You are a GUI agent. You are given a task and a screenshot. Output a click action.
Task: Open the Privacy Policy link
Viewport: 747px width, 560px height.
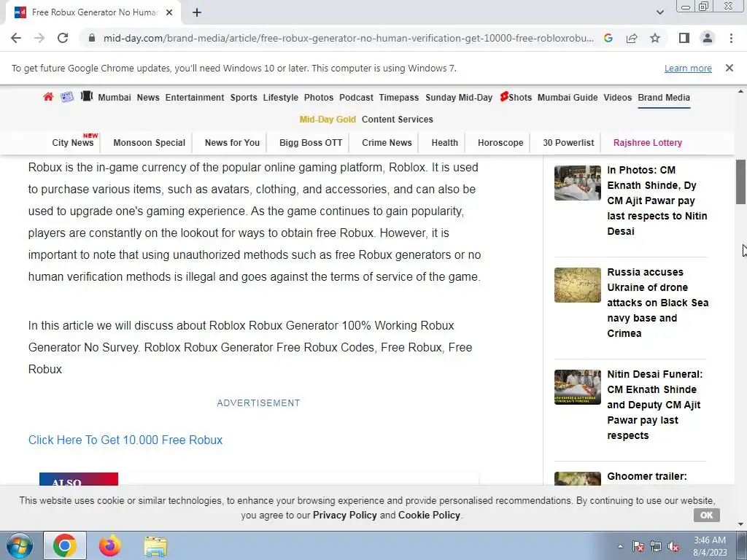point(344,516)
